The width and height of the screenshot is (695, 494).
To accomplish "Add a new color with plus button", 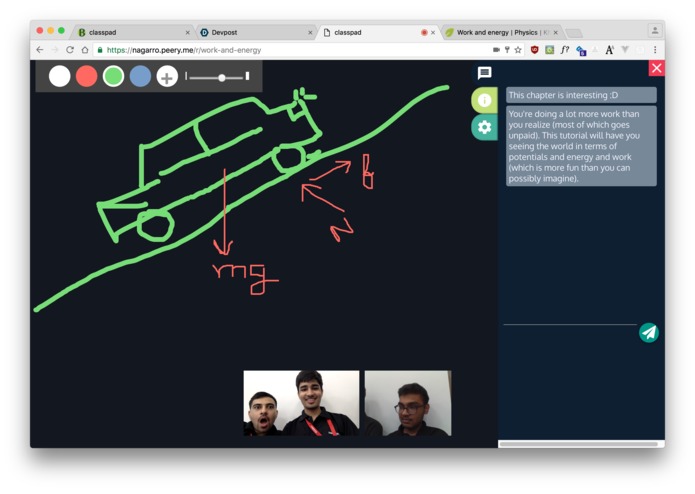I will (x=167, y=77).
